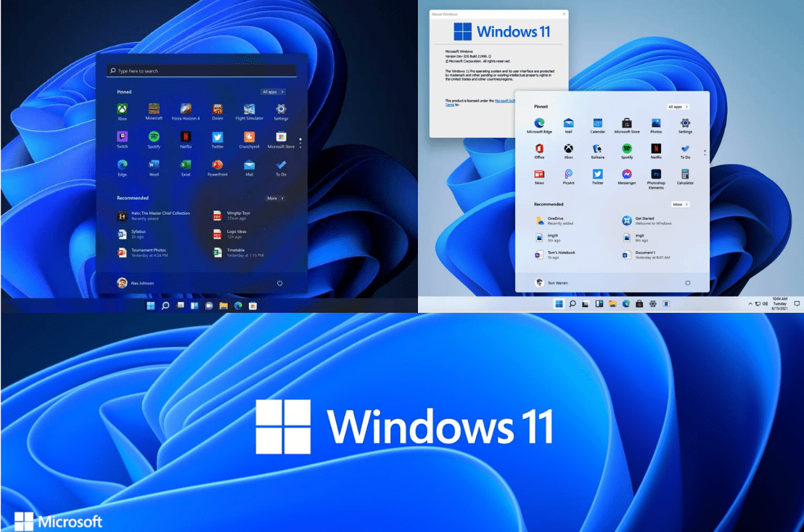Open Minecraft in the dark Start menu
The height and width of the screenshot is (532, 804).
(154, 111)
